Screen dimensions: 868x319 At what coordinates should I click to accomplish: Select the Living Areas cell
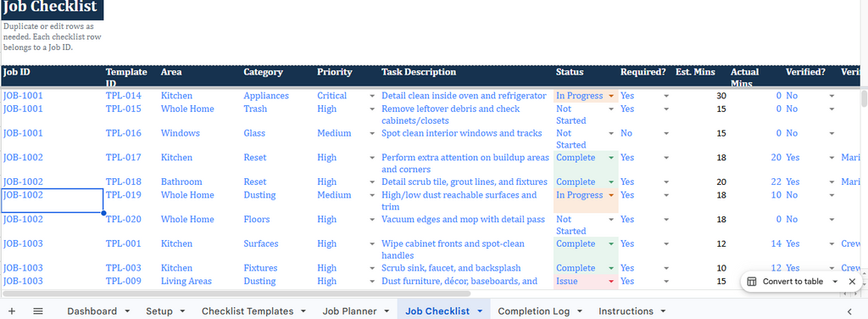[x=200, y=282]
